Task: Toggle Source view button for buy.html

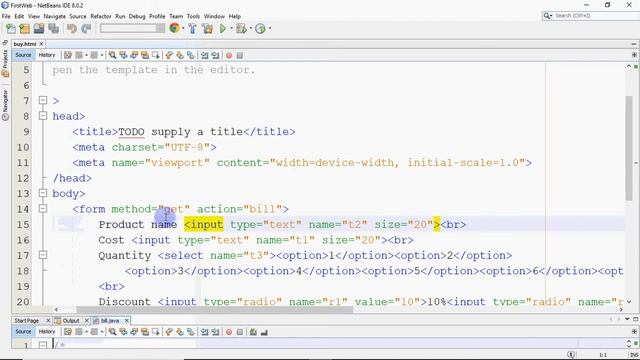Action: point(23,55)
